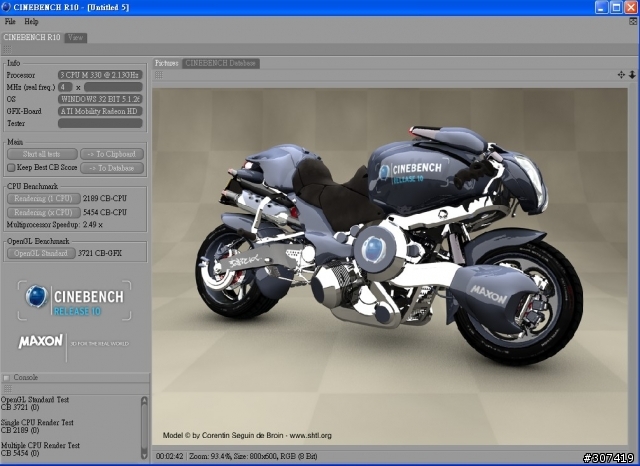This screenshot has width=640, height=466.
Task: Select the Pictures tab
Action: tap(167, 63)
